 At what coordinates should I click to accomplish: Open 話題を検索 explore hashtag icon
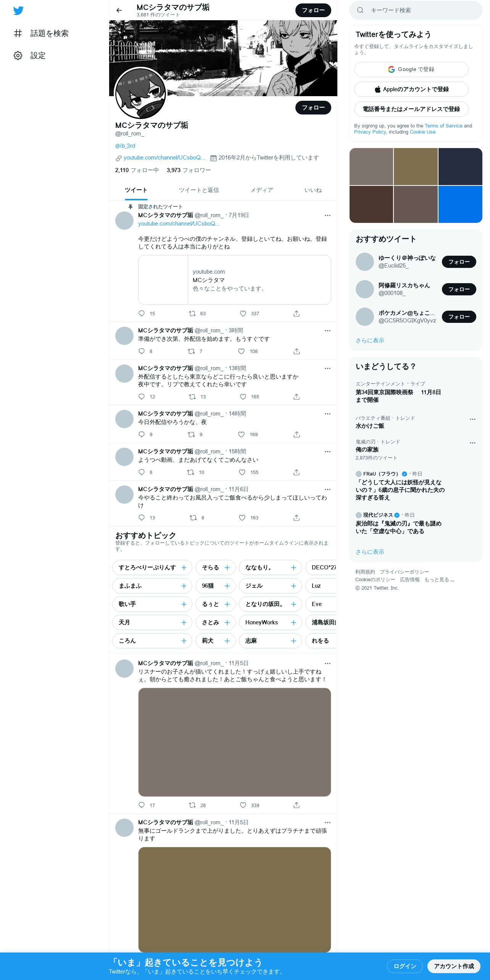(x=18, y=33)
